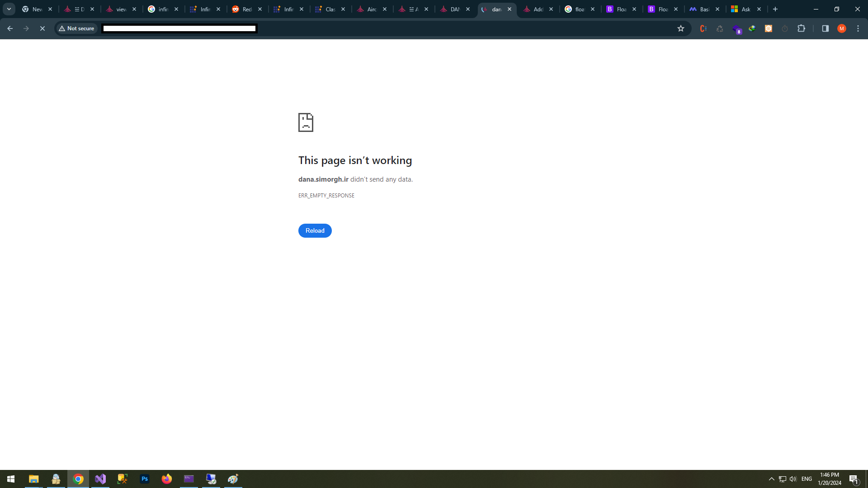The image size is (868, 488).
Task: Open the Extensions puzzle piece menu
Action: click(x=801, y=28)
